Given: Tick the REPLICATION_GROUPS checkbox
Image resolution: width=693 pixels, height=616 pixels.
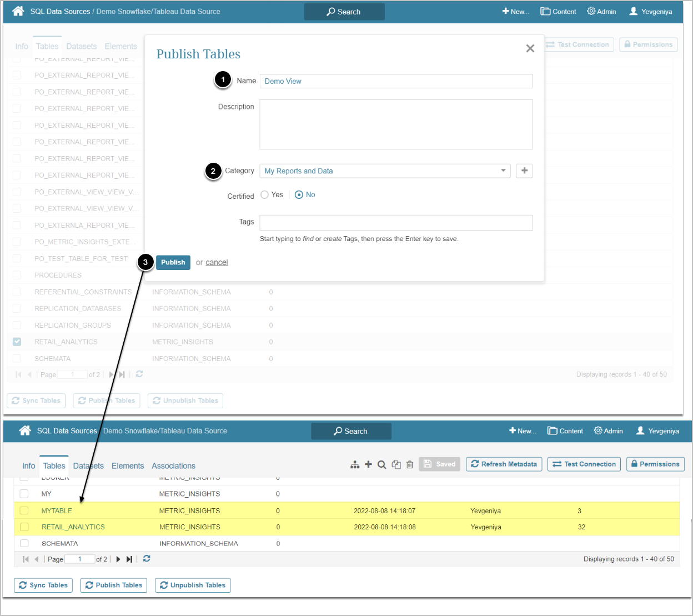Looking at the screenshot, I should coord(17,325).
